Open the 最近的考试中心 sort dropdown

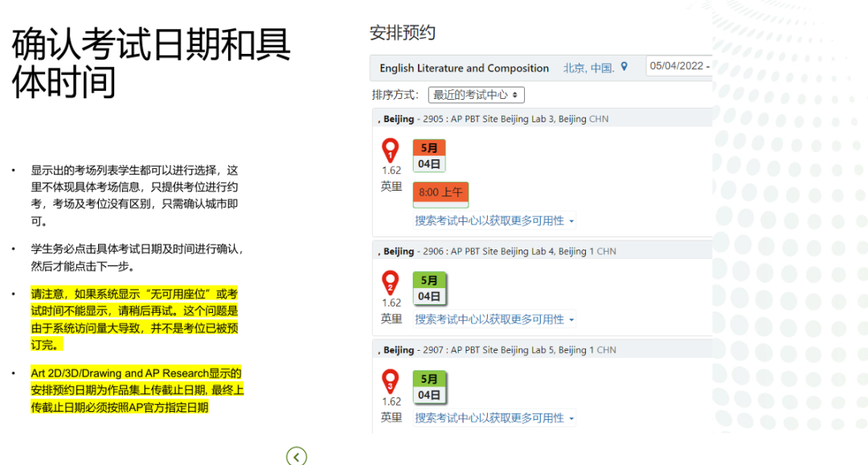pyautogui.click(x=477, y=95)
